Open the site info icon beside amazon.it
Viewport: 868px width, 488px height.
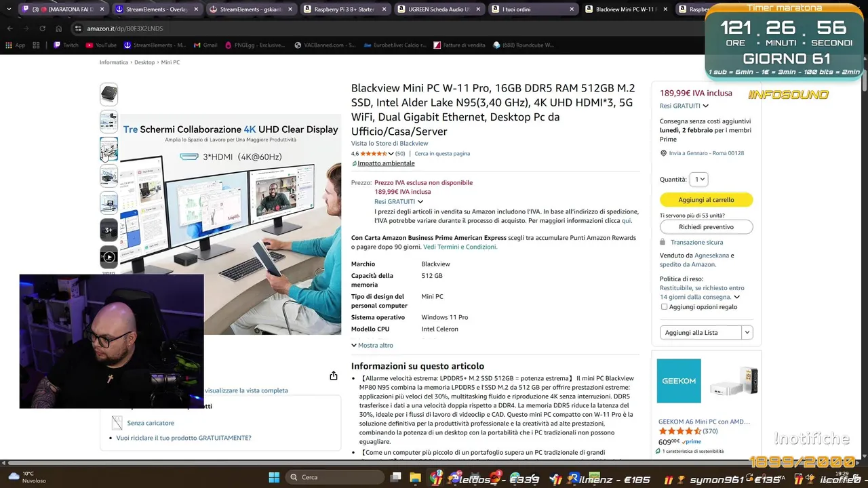pos(78,28)
